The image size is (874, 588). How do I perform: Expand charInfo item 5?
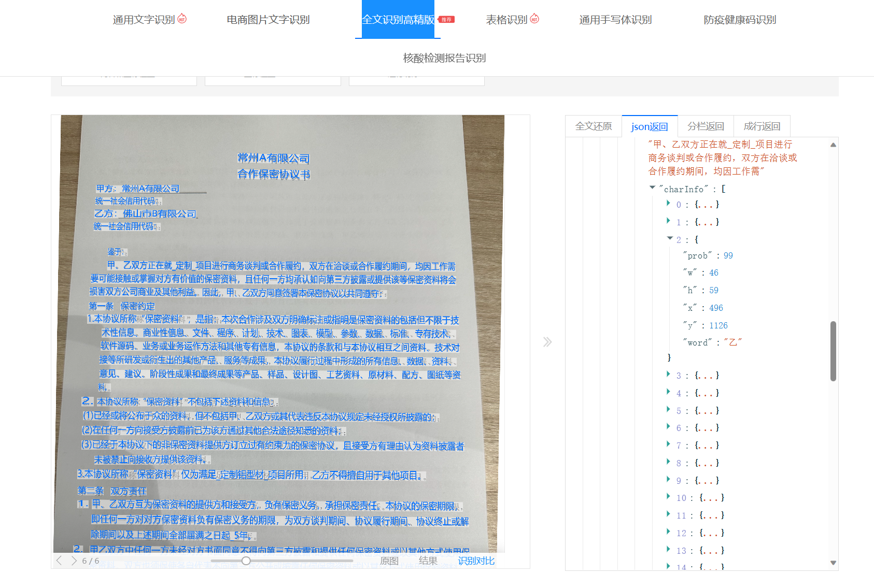[669, 409]
